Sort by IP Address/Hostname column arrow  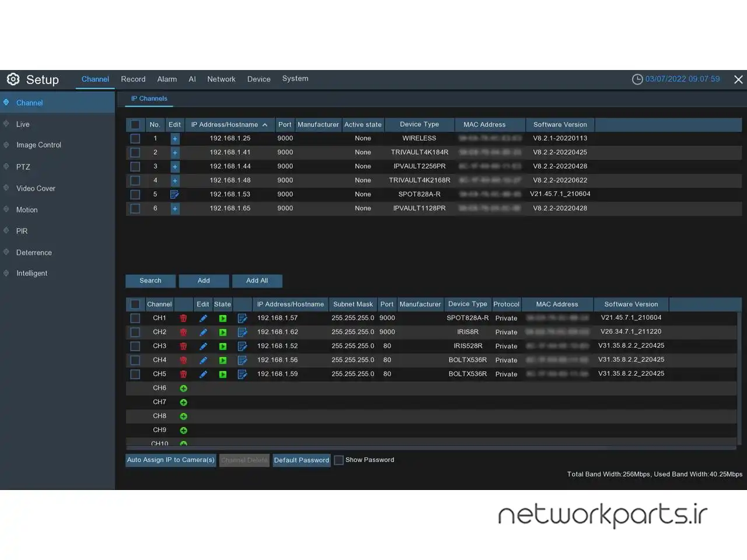265,125
